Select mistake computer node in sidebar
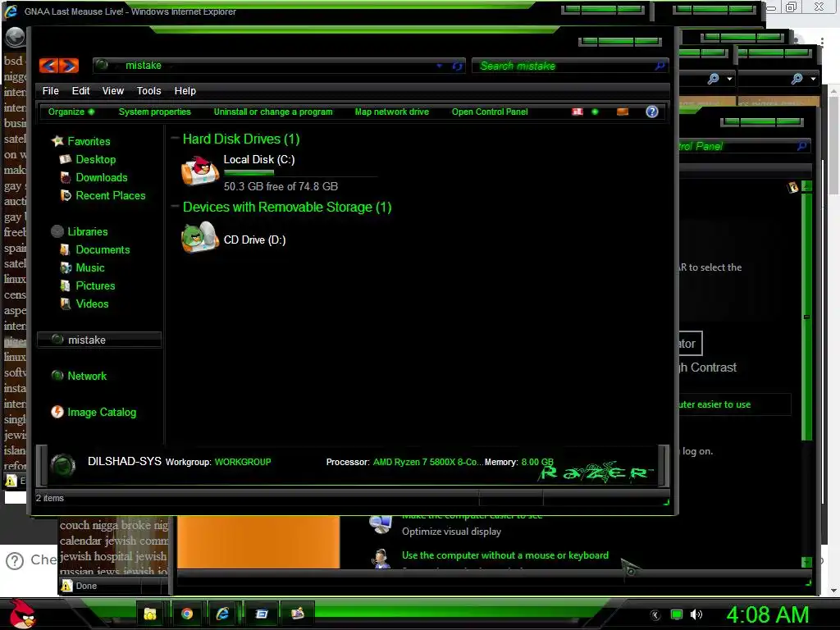This screenshot has height=630, width=840. (99, 340)
